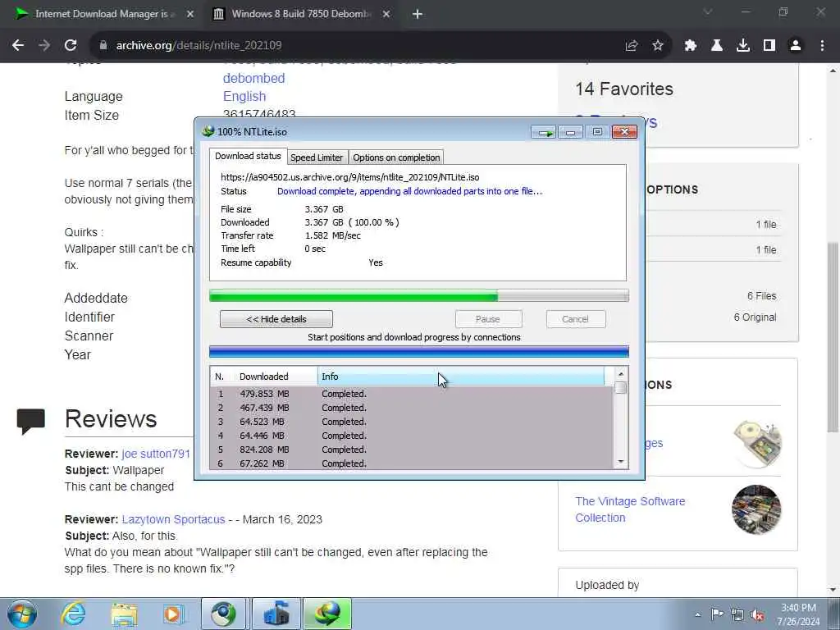The width and height of the screenshot is (840, 630).
Task: Bookmark this page with the star icon
Action: 658,46
